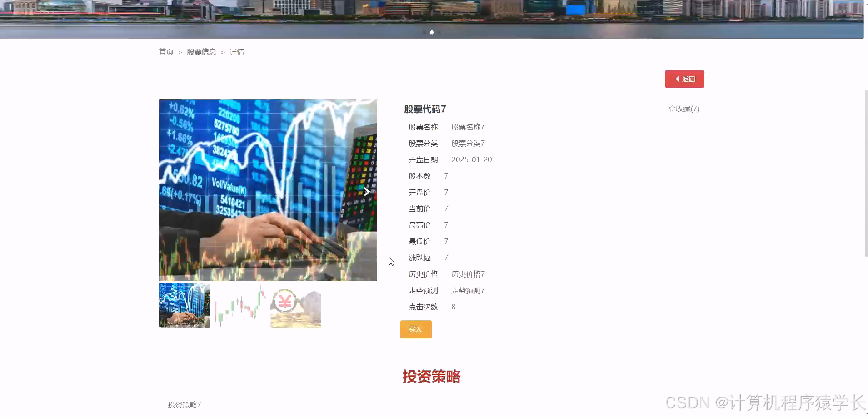Open 股票信息 in the breadcrumb

tap(201, 52)
